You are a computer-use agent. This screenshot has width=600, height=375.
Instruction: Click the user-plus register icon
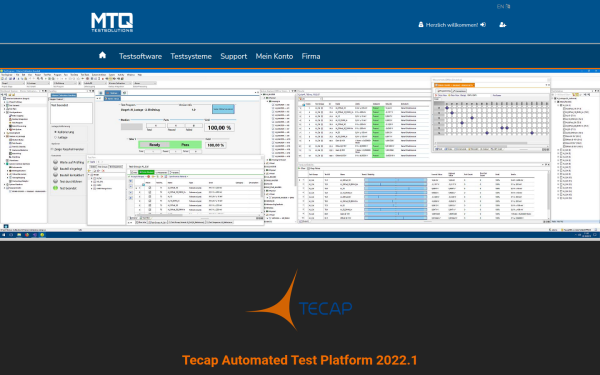pos(502,25)
